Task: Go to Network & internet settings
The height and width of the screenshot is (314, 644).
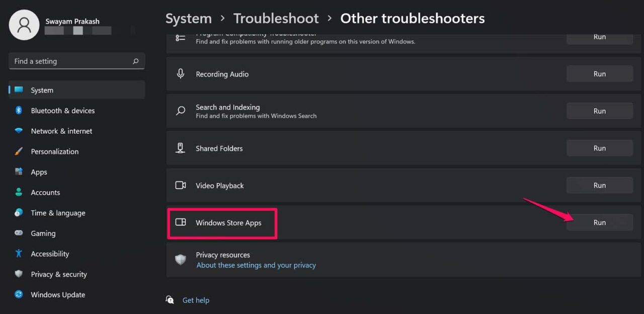Action: [x=77, y=131]
